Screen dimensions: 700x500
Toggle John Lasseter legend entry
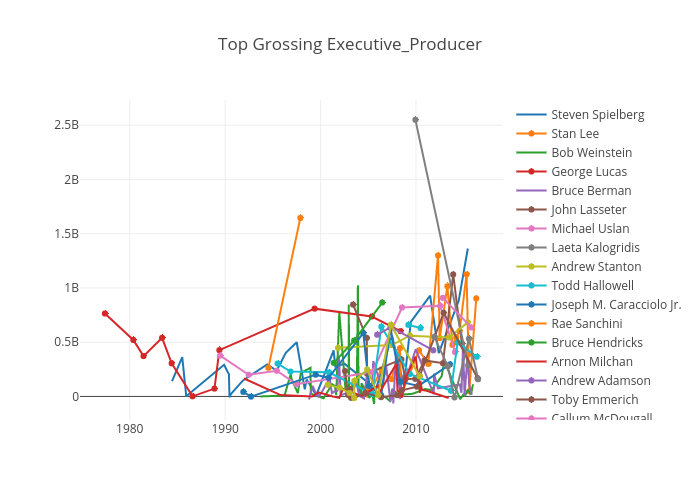click(571, 209)
